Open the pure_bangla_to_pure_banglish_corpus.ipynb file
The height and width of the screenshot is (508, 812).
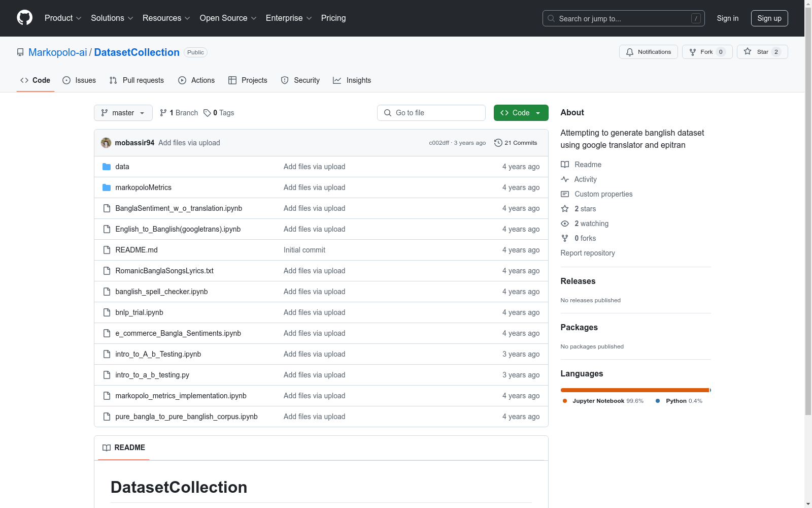coord(186,417)
